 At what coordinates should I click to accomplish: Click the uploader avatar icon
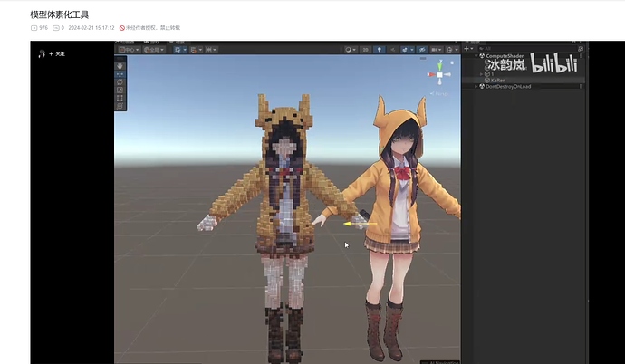(42, 53)
